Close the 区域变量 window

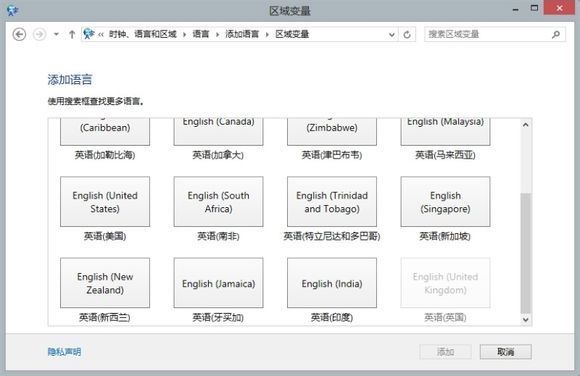click(x=559, y=8)
